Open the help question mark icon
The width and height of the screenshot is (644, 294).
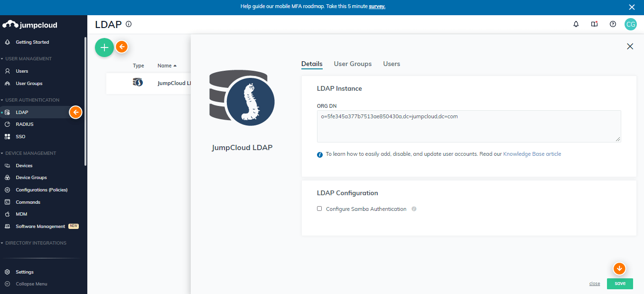click(613, 24)
